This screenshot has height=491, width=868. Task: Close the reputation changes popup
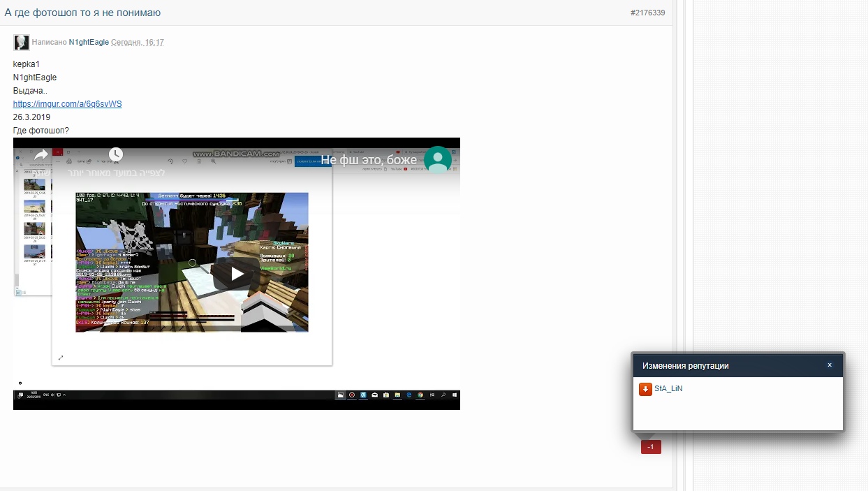830,365
